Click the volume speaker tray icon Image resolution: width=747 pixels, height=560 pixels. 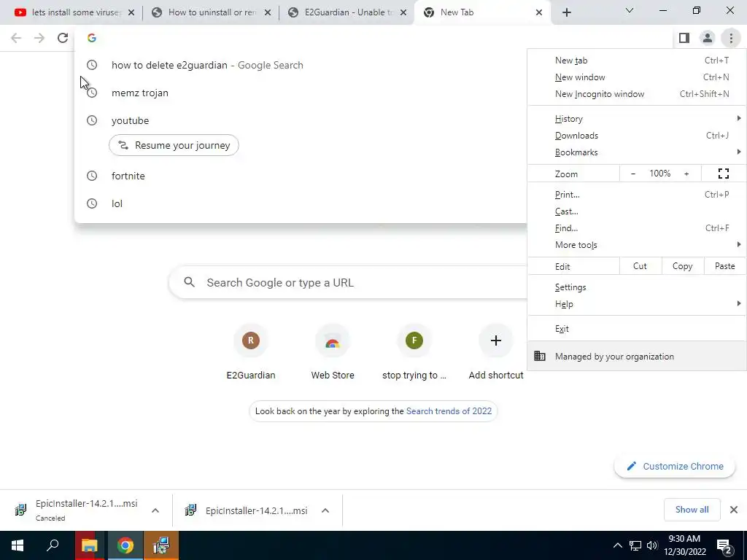pos(652,545)
